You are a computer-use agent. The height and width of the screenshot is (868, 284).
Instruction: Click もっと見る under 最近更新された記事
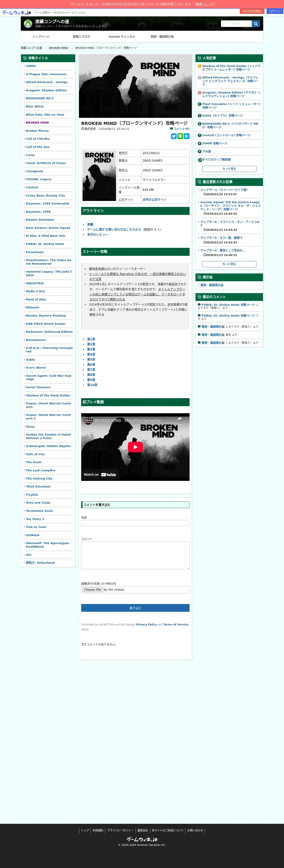click(229, 264)
